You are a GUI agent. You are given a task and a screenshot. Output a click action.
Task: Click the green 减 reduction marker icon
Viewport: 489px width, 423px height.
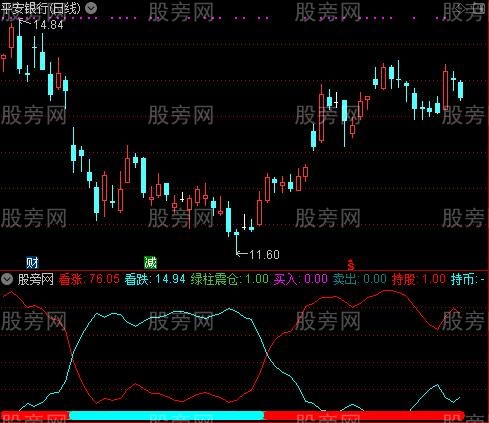[x=150, y=263]
